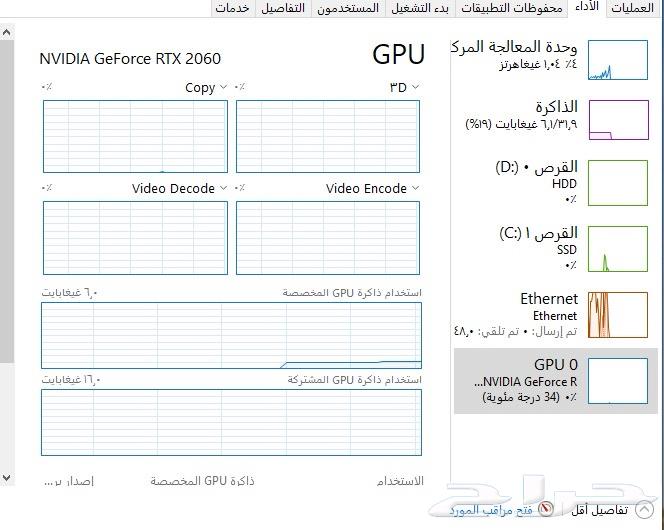664x530 pixels.
Task: Select the GPU 0 NVIDIA entry
Action: click(x=556, y=381)
